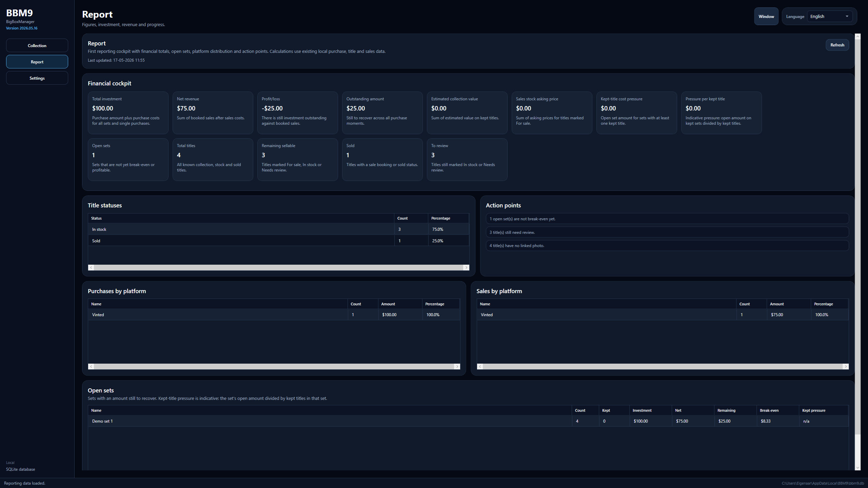
Task: Click the main vertical scrollbar thumb
Action: [858, 237]
